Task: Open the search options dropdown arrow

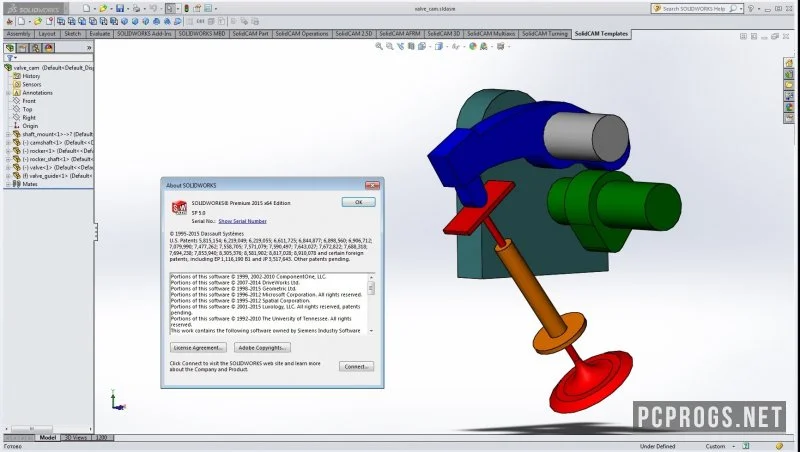Action: click(741, 9)
